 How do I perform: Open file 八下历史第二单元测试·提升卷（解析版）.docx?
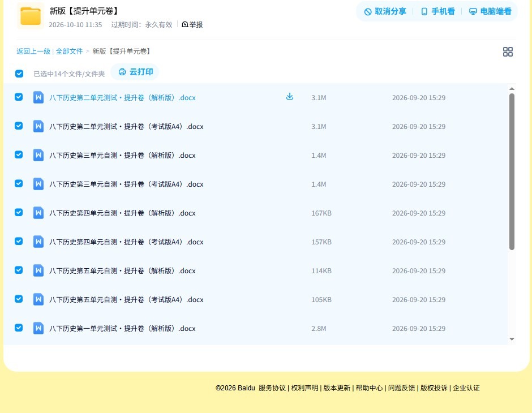click(x=122, y=98)
